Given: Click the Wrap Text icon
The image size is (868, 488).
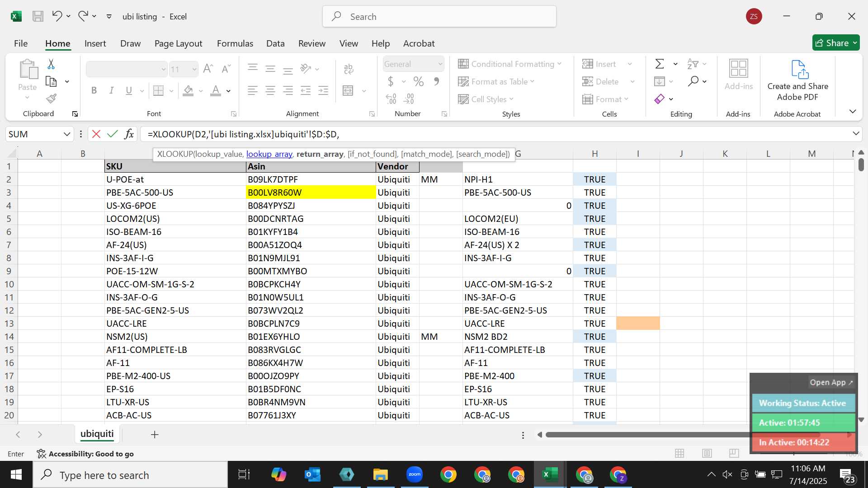Looking at the screenshot, I should click(349, 69).
